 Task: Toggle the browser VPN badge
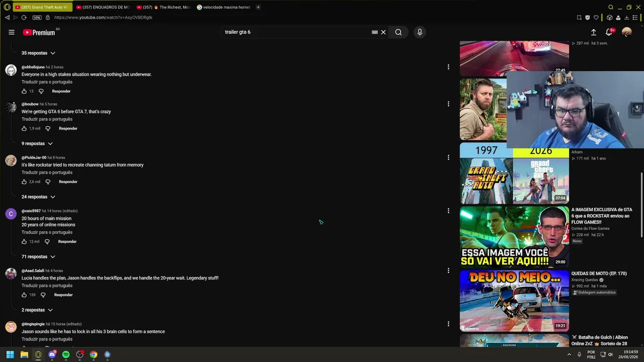point(37,18)
